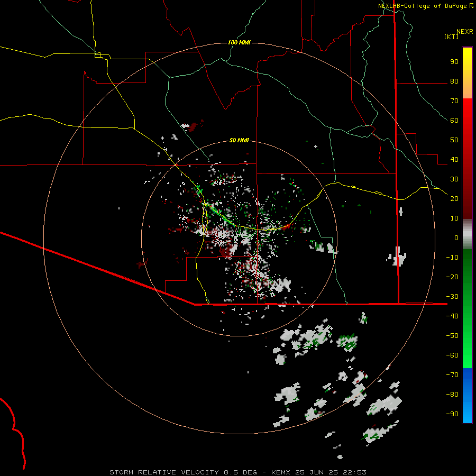
Task: Click the 60 value on the velocity scale
Action: coord(454,120)
